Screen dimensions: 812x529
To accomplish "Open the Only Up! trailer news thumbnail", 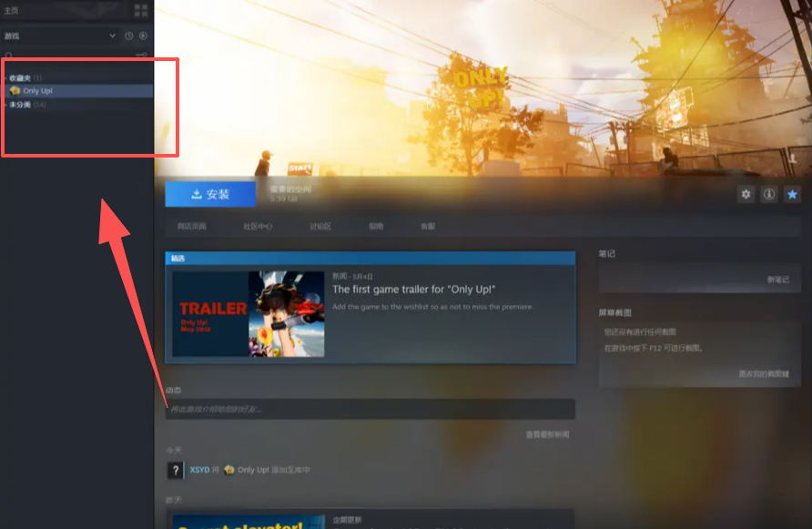I will (249, 314).
